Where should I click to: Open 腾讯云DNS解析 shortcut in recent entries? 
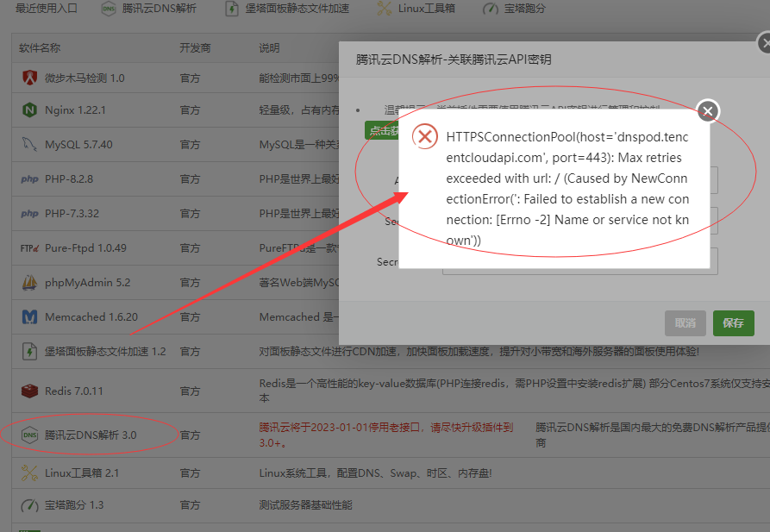click(149, 9)
